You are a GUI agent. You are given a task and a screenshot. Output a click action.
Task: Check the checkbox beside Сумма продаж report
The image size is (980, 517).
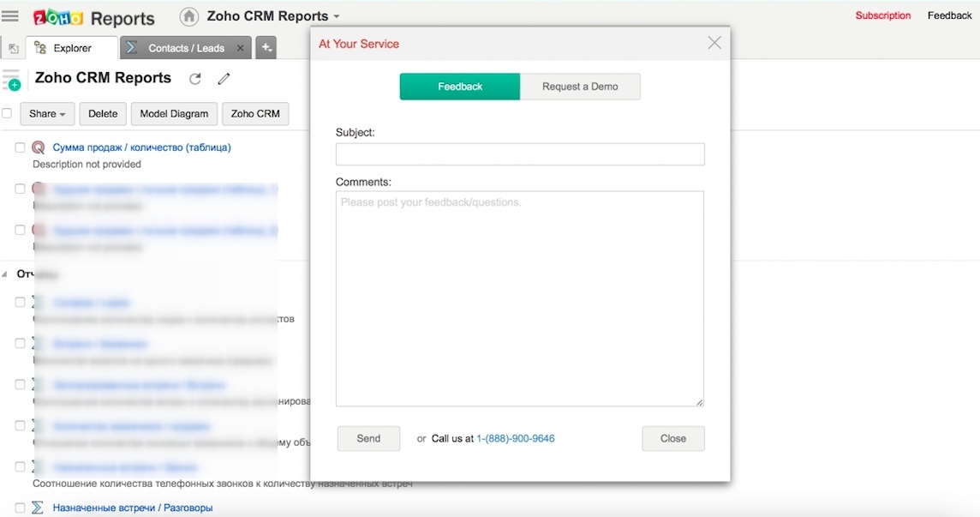(21, 147)
